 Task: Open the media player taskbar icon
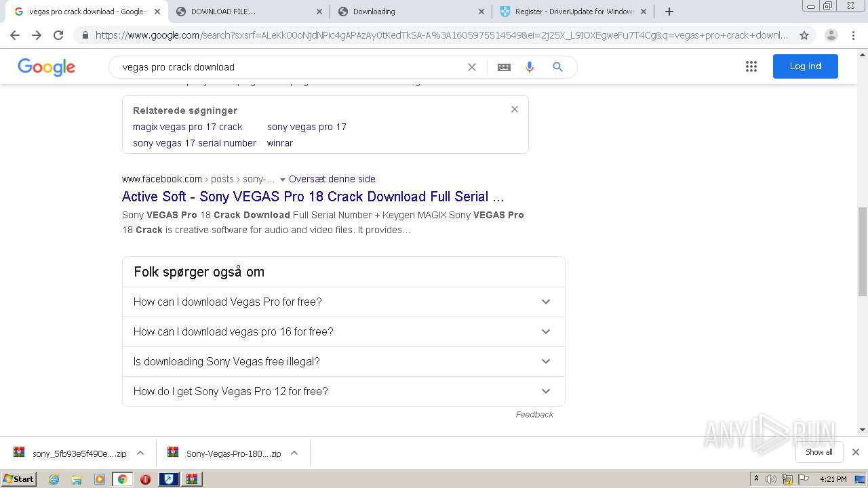100,479
